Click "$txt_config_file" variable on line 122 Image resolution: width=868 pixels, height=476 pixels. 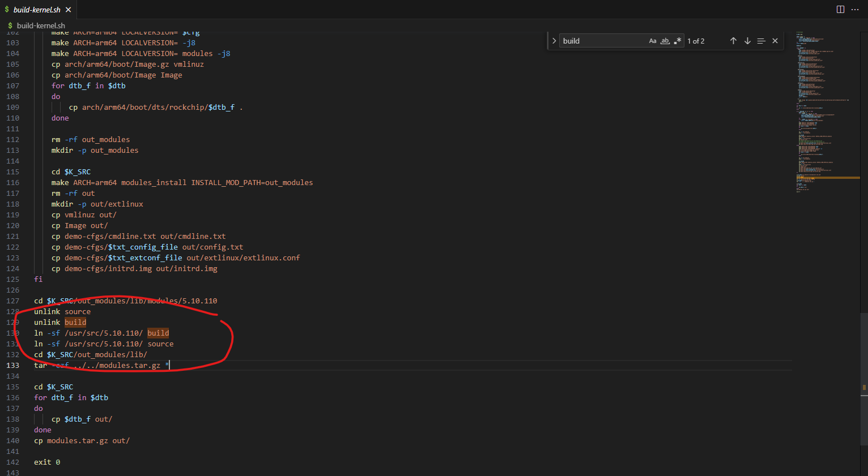coord(143,247)
